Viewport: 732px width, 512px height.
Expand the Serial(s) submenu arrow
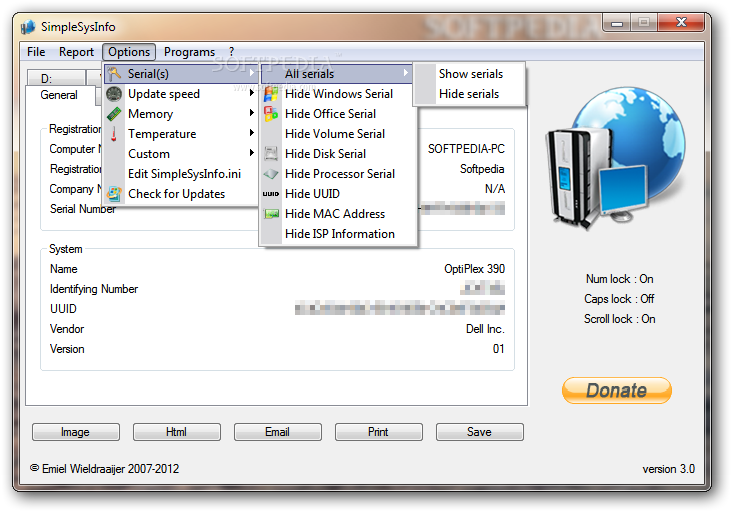click(252, 73)
